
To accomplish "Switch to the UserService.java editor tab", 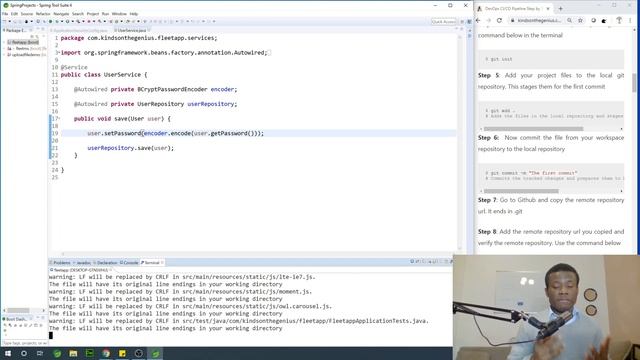I will click(131, 30).
